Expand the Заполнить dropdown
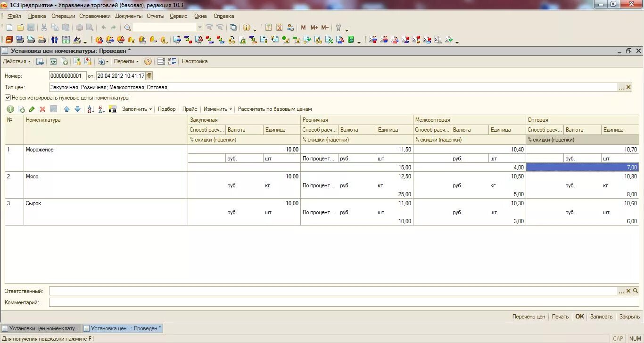 pos(137,109)
